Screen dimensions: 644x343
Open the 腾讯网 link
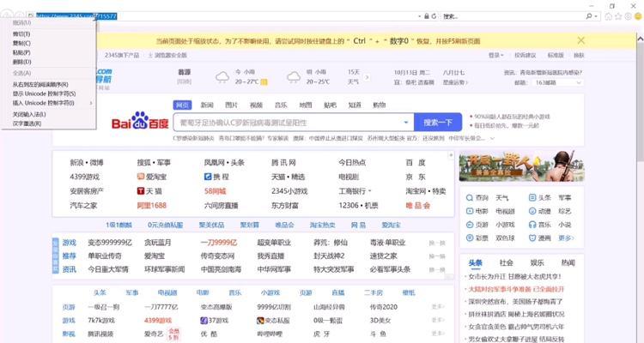(x=283, y=163)
